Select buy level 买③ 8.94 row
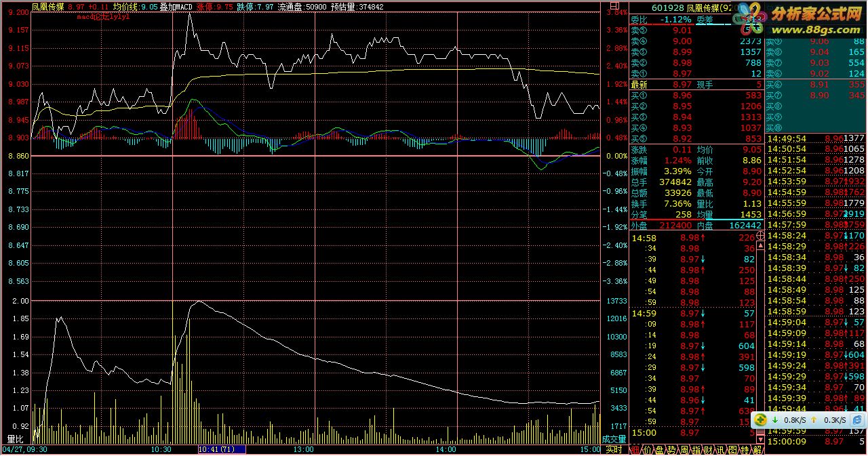Viewport: 868px width, 456px height. pyautogui.click(x=696, y=117)
